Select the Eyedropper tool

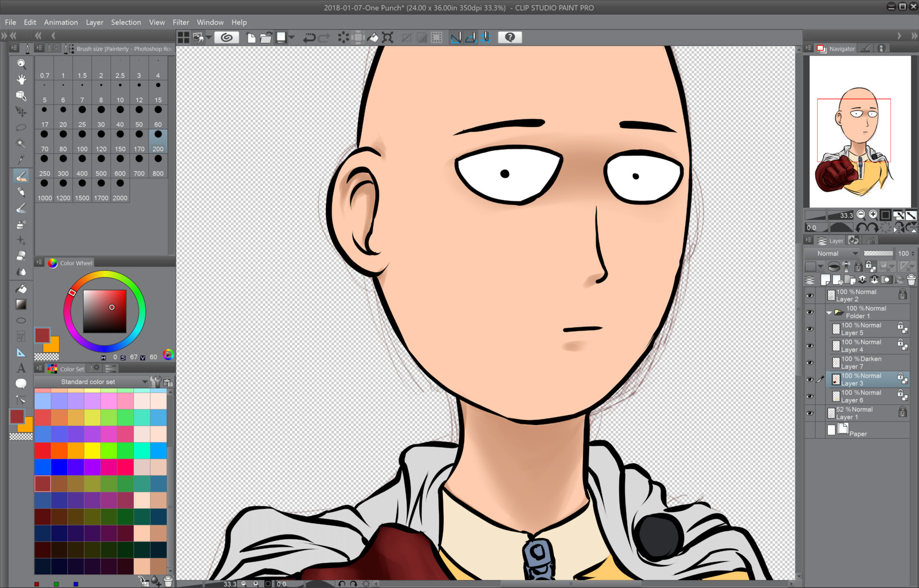21,160
